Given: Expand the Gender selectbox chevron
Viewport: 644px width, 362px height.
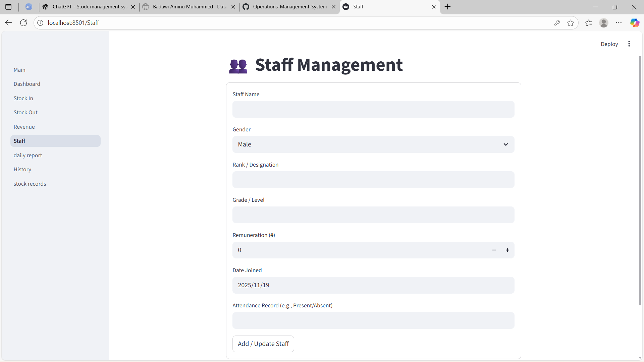Looking at the screenshot, I should coord(506,144).
